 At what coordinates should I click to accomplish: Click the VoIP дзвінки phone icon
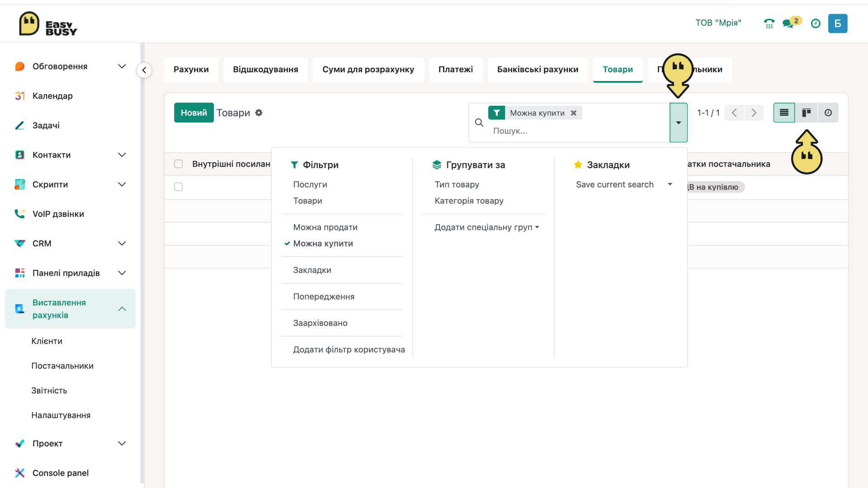click(19, 214)
